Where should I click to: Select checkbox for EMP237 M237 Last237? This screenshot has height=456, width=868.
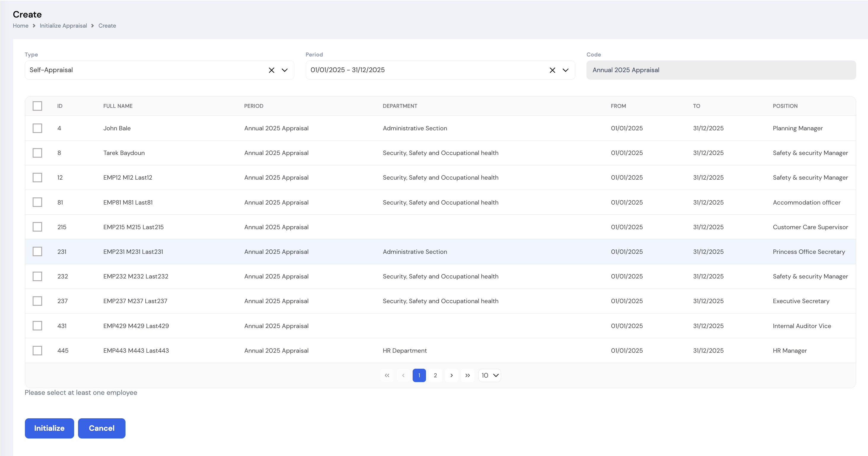point(37,301)
